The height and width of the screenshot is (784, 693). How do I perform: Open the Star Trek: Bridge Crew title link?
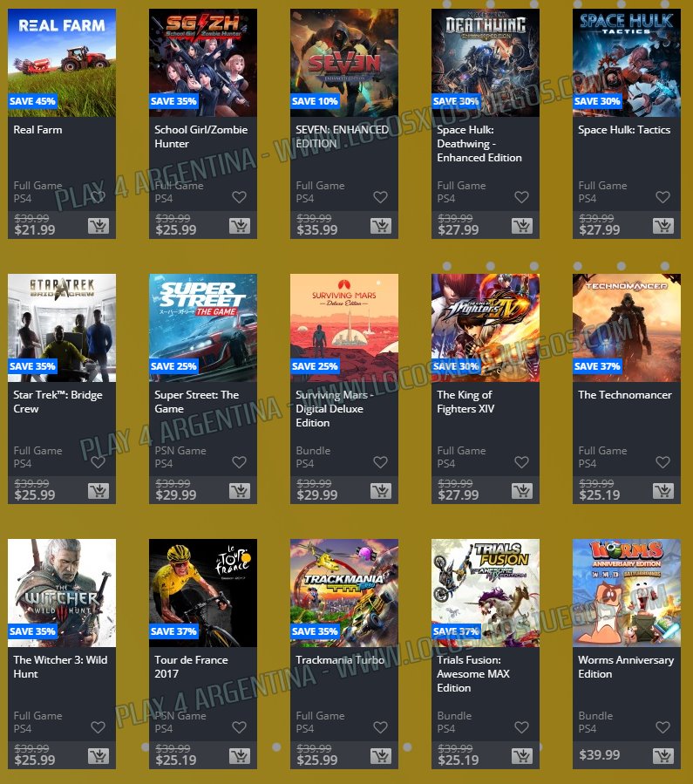pyautogui.click(x=58, y=401)
